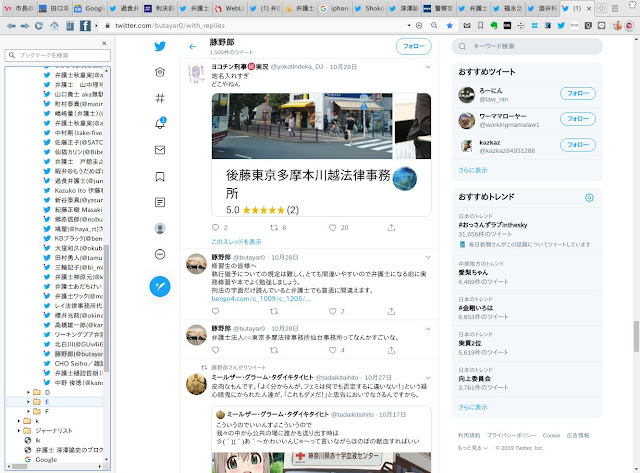The width and height of the screenshot is (640, 473).
Task: Click the Twitter キーワード検索 search field
Action: coord(527,47)
